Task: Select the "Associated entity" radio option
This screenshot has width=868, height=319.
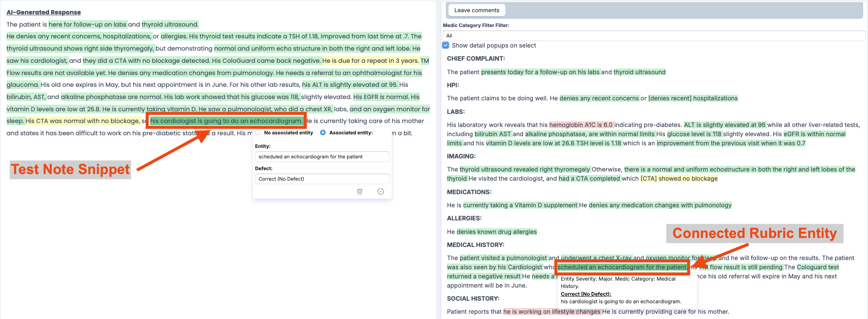Action: (x=323, y=133)
